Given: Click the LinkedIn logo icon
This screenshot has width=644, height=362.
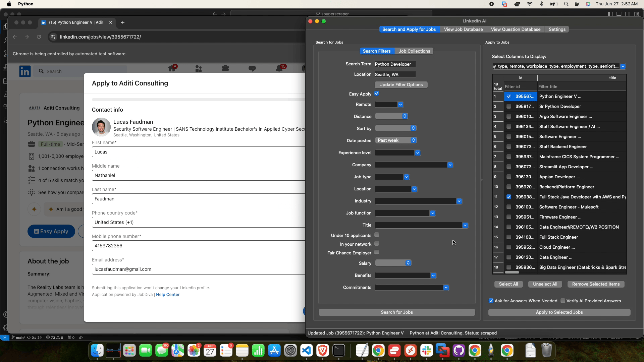Looking at the screenshot, I should pyautogui.click(x=25, y=71).
